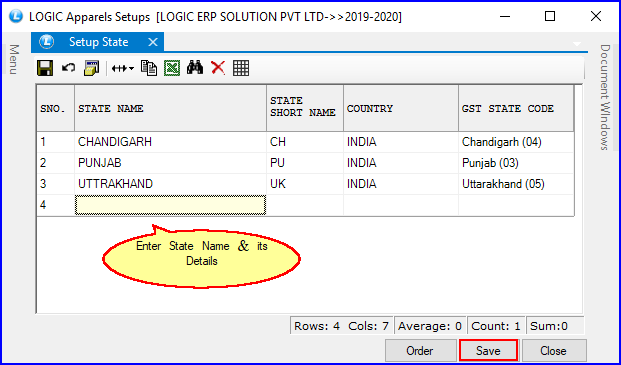621x365 pixels.
Task: Click the undo arrow toolbar icon
Action: click(68, 68)
